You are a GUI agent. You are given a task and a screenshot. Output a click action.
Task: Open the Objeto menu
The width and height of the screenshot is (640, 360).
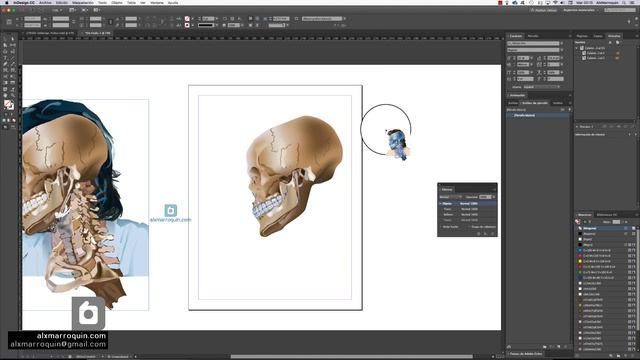point(117,2)
